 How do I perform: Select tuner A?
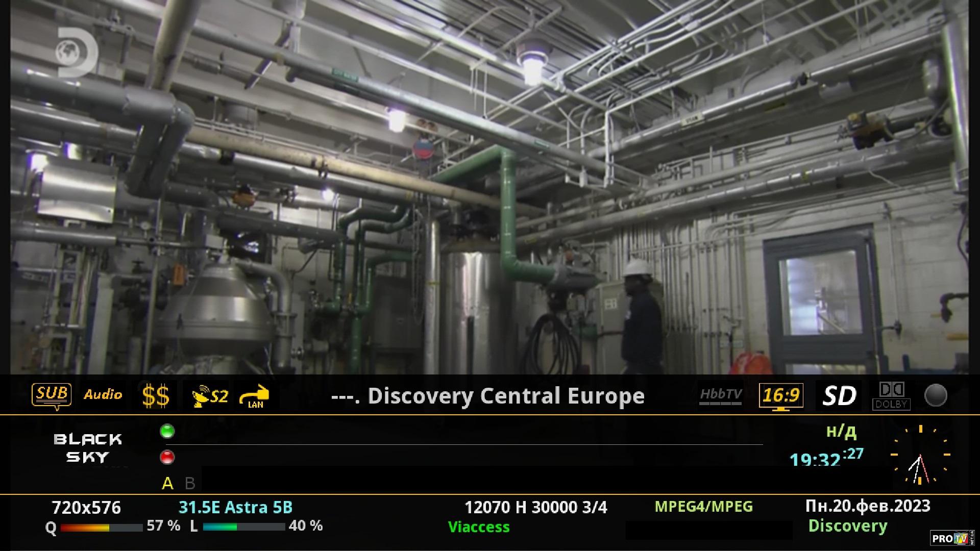(x=167, y=483)
